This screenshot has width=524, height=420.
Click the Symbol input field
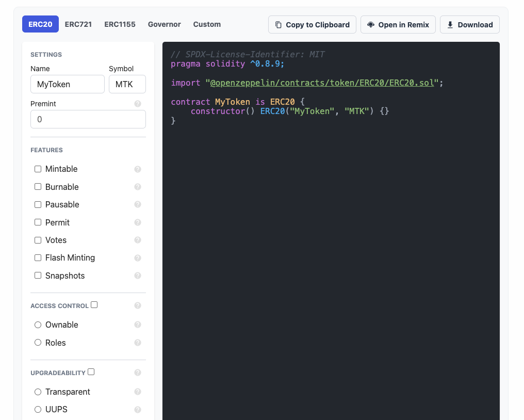pos(127,84)
